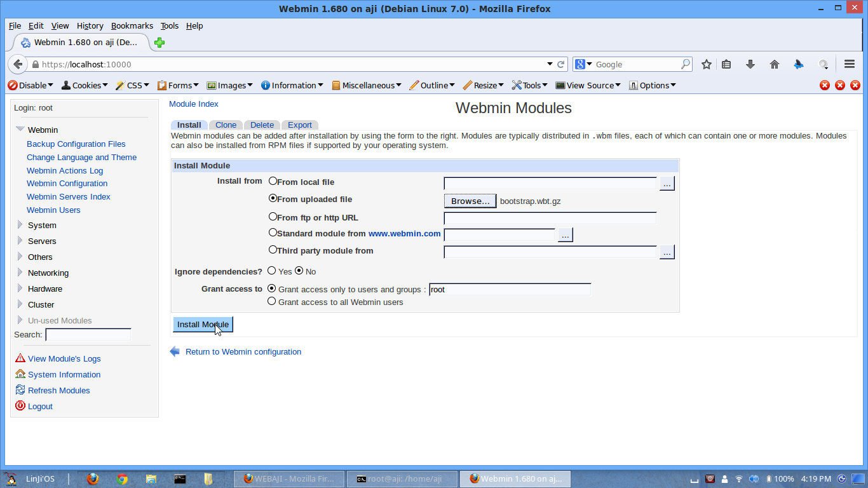Select the From local file option

pos(273,181)
